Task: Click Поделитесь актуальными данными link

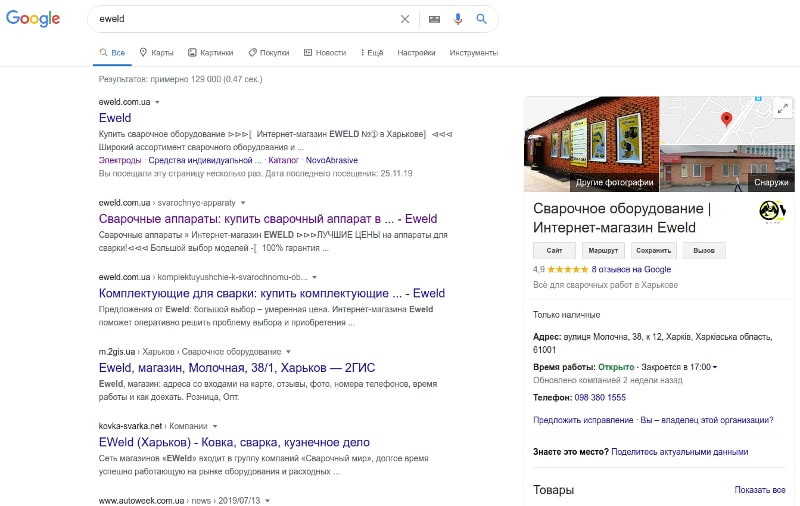Action: pyautogui.click(x=680, y=452)
